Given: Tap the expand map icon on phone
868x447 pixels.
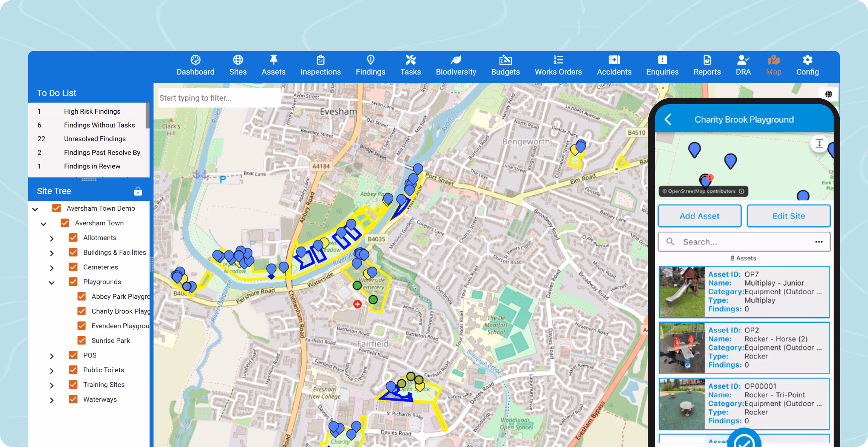Looking at the screenshot, I should pos(819,144).
